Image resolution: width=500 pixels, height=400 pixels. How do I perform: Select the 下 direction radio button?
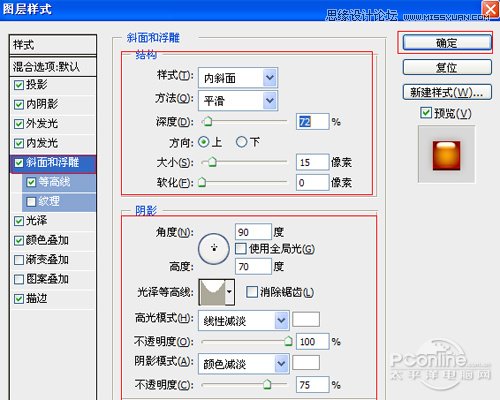point(241,142)
